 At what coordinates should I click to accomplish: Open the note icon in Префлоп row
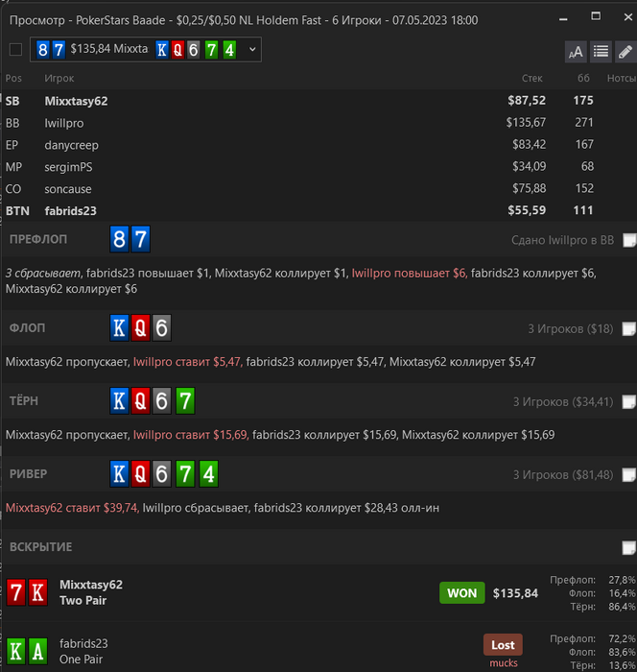coord(629,240)
